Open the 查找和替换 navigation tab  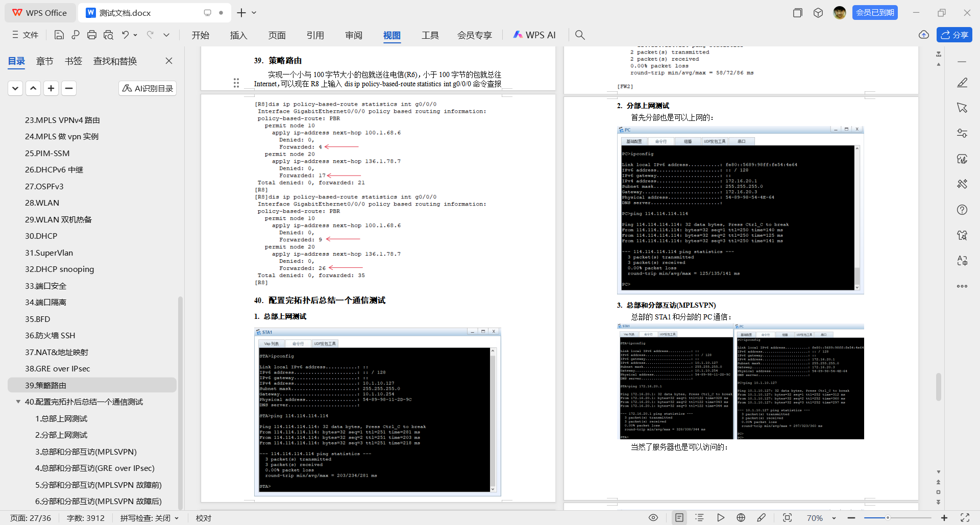pos(115,61)
